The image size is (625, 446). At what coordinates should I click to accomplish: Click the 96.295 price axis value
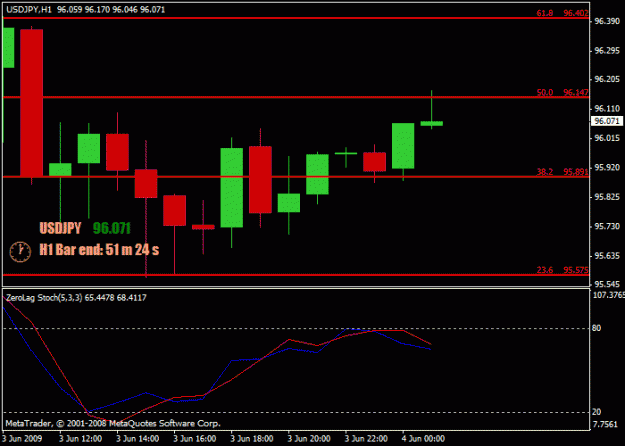click(x=607, y=51)
